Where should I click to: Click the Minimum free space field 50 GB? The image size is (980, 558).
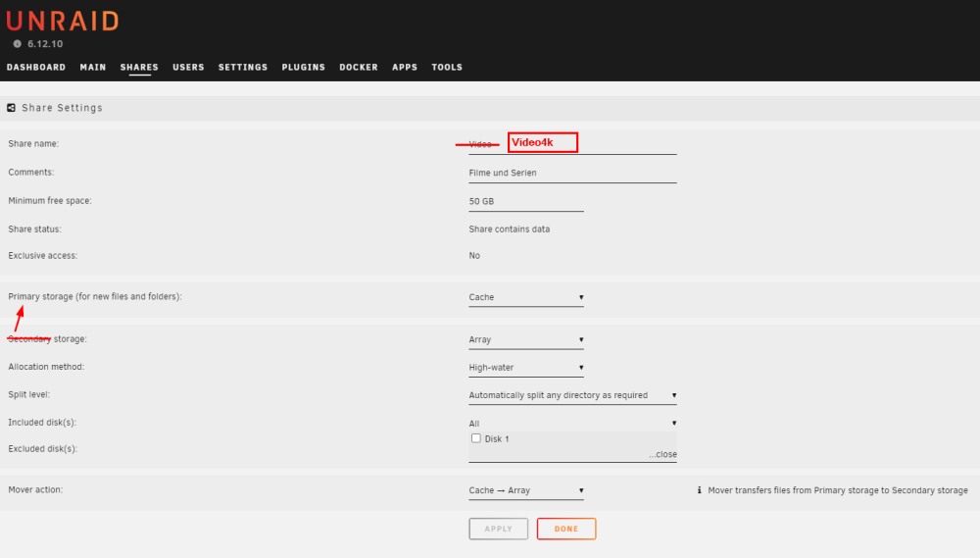pos(526,201)
